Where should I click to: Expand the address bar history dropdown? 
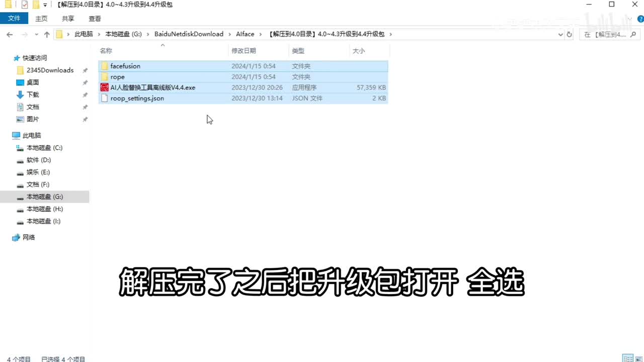(x=560, y=35)
